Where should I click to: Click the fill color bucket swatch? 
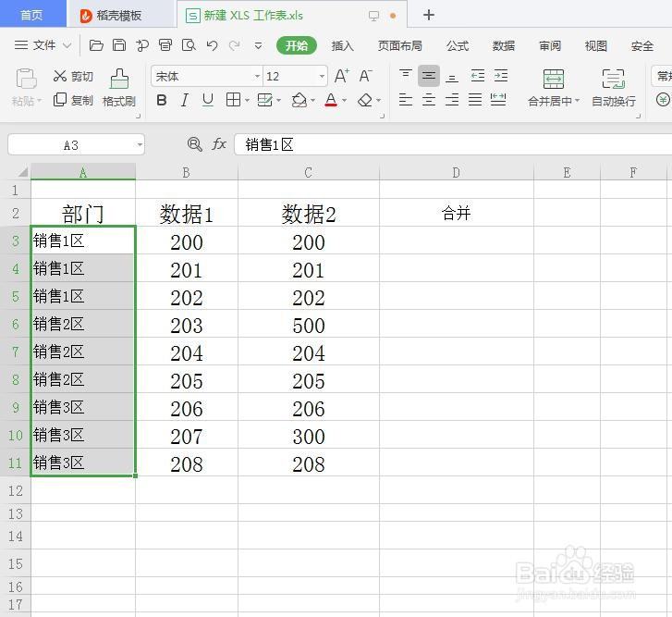[299, 100]
